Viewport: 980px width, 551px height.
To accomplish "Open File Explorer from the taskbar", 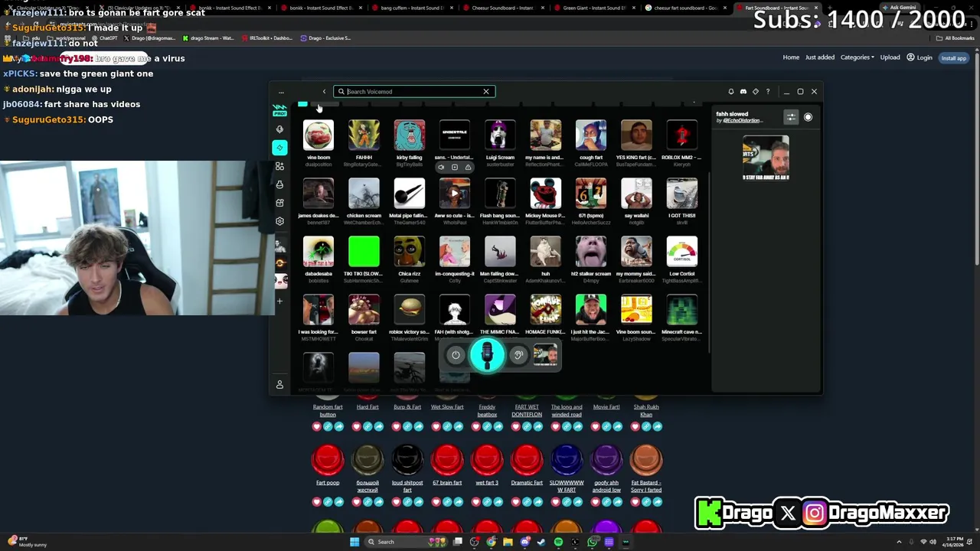I will coord(508,542).
